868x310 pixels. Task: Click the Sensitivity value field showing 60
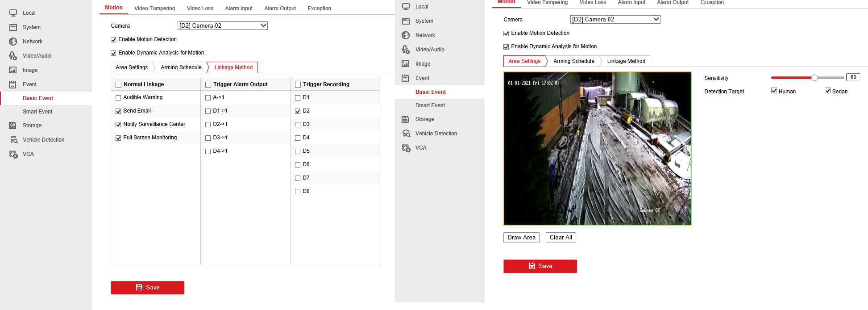coord(853,78)
